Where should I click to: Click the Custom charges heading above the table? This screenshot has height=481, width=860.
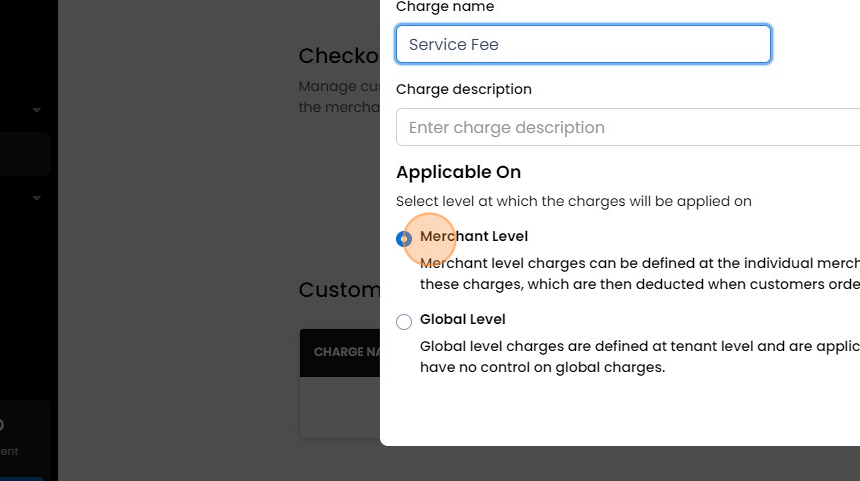(339, 290)
